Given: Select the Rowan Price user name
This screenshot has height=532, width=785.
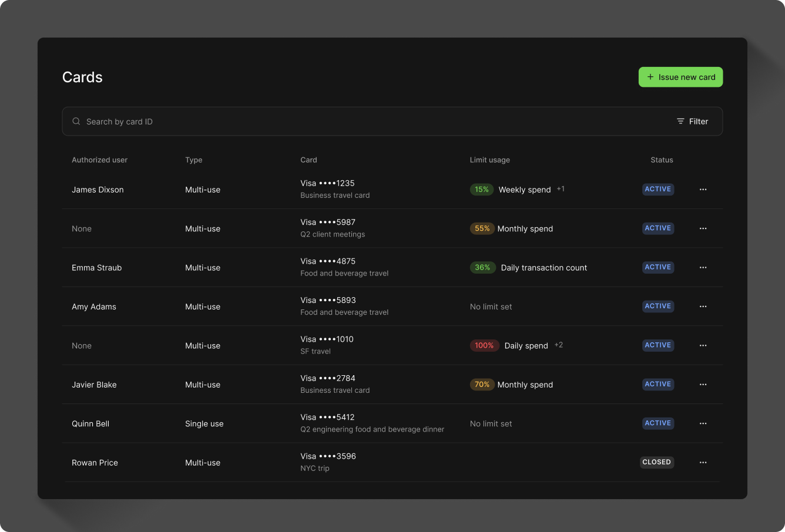Looking at the screenshot, I should pyautogui.click(x=95, y=463).
